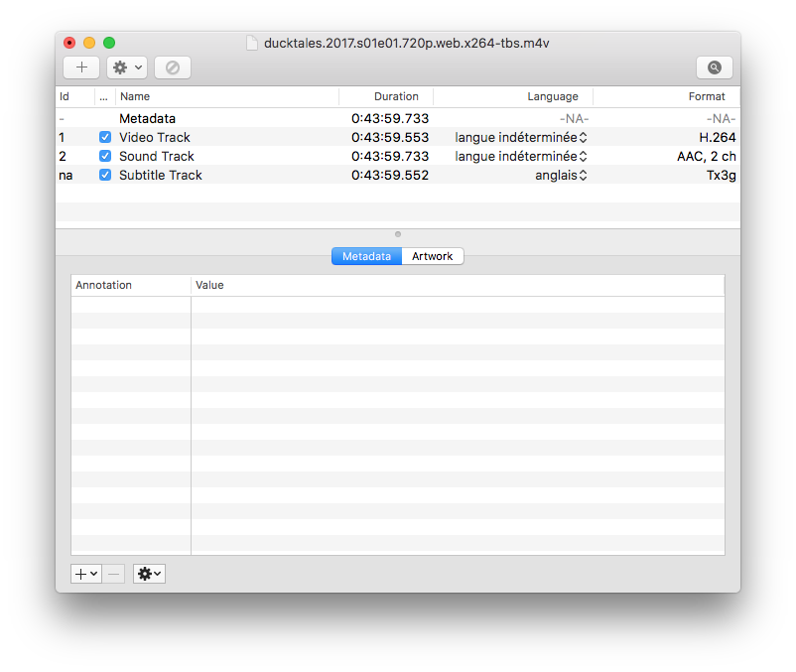Click the Duration column header
The image size is (796, 672).
386,96
